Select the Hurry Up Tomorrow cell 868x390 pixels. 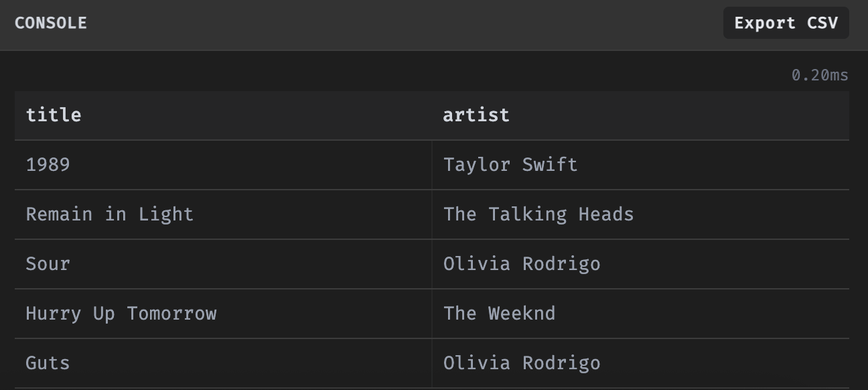coord(121,313)
